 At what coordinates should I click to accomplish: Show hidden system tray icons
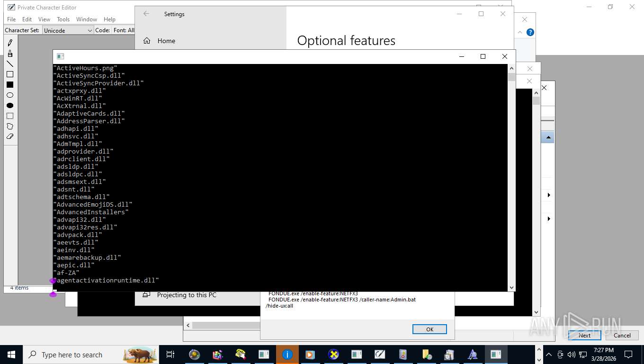pos(549,355)
